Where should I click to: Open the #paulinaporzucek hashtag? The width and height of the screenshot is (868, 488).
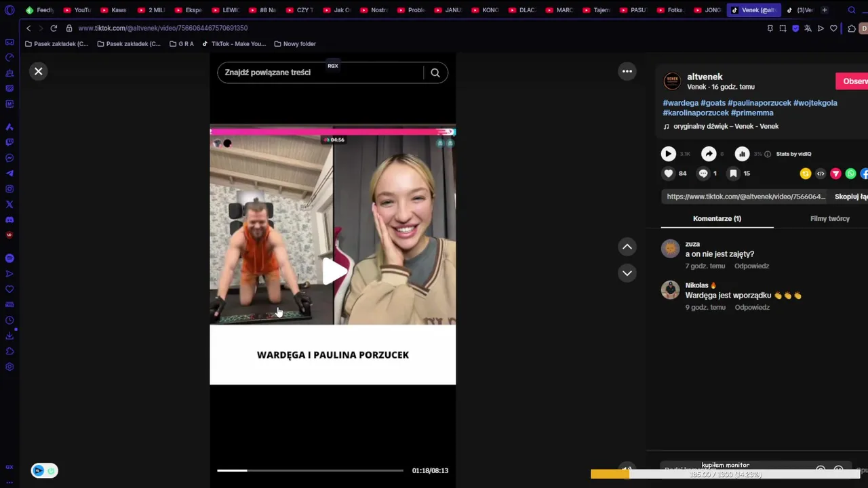tap(759, 103)
